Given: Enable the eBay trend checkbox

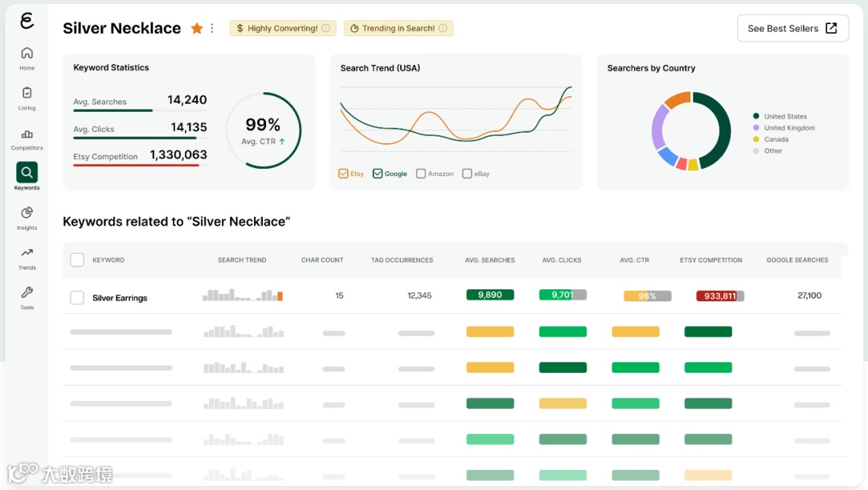Looking at the screenshot, I should pos(467,174).
